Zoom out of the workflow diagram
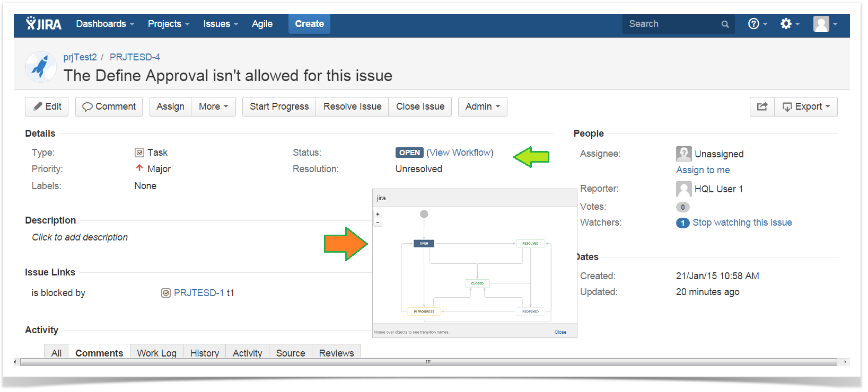The width and height of the screenshot is (868, 392). 378,222
